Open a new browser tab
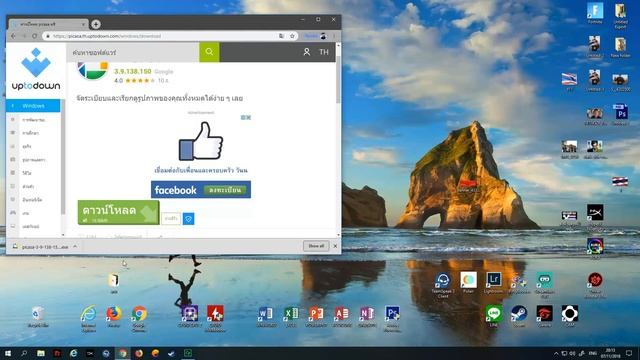Viewport: 640px width, 360px height. pos(96,24)
